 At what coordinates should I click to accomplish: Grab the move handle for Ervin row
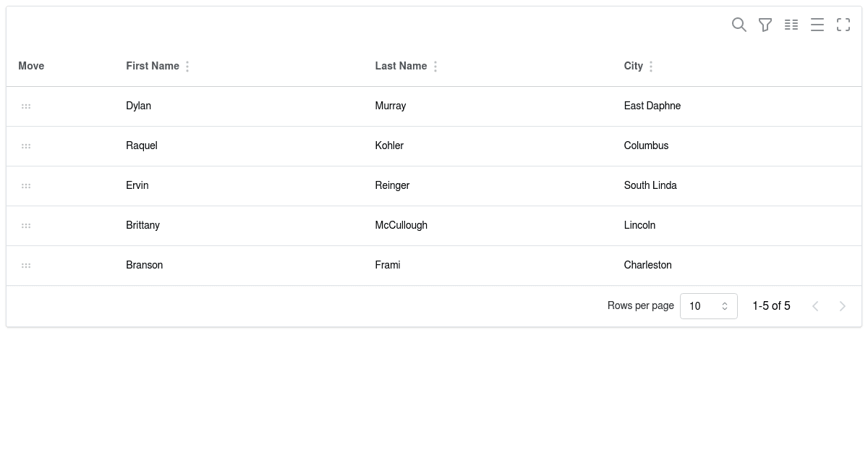click(x=26, y=186)
